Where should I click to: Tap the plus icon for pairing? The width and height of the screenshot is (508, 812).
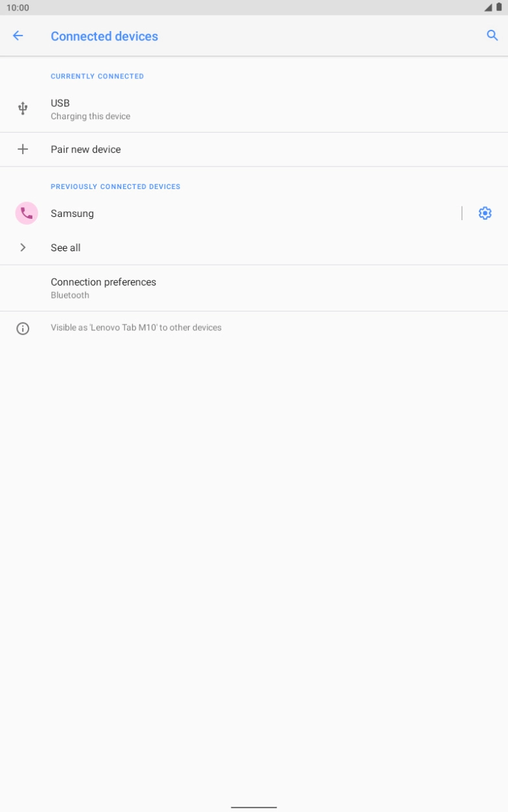(23, 150)
